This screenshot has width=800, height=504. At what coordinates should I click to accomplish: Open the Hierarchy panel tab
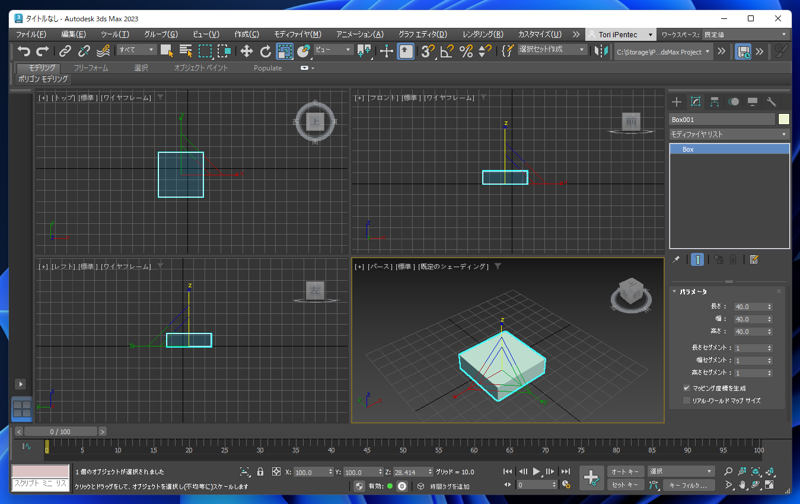coord(714,102)
